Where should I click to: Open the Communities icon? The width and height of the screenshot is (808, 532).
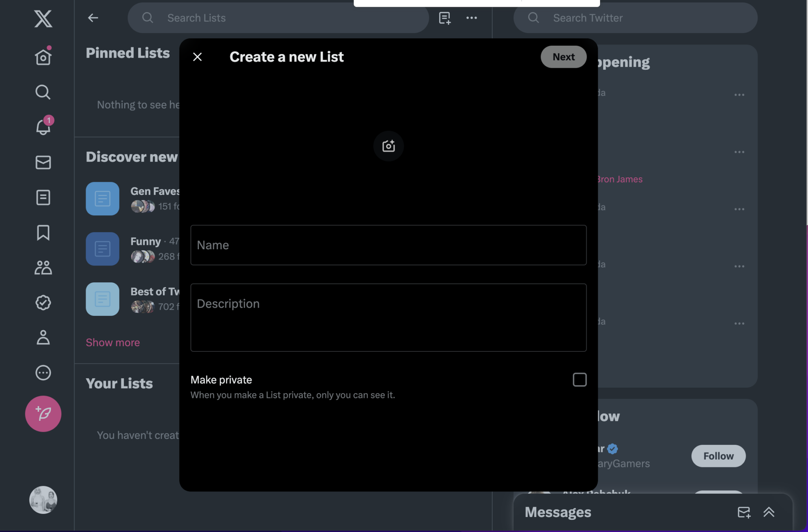click(43, 268)
